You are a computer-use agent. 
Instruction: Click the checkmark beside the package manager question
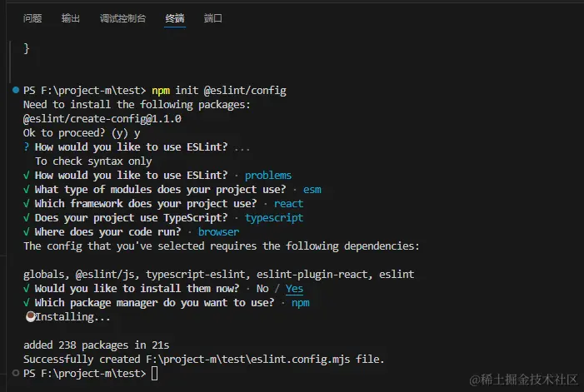tap(27, 302)
